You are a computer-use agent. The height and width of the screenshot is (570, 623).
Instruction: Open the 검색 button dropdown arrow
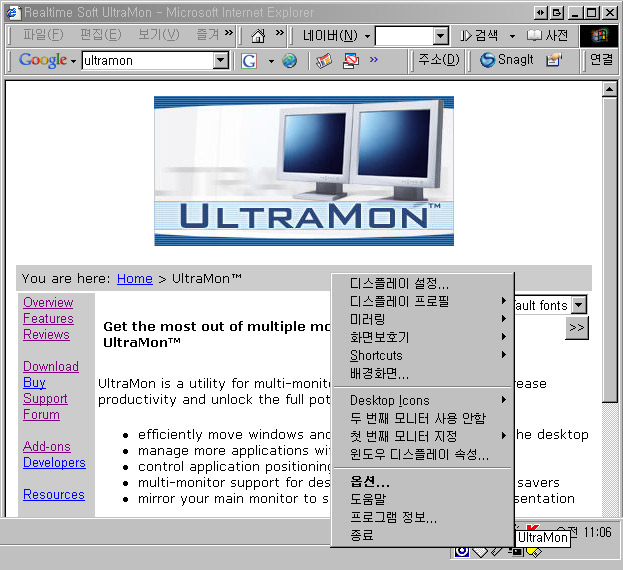[512, 37]
